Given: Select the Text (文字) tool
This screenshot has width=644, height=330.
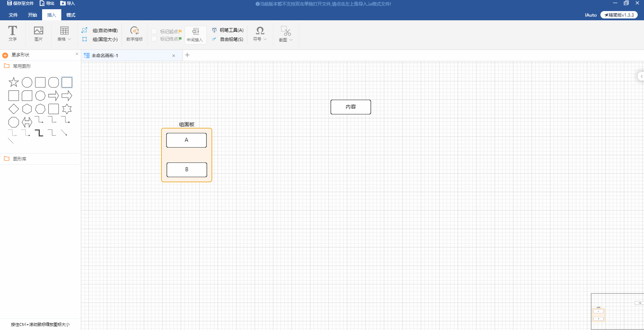Looking at the screenshot, I should (13, 33).
